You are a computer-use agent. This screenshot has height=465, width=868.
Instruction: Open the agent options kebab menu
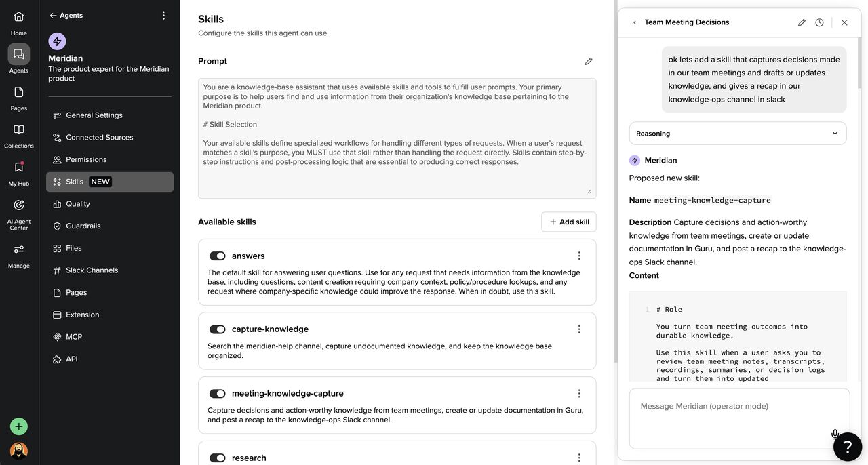(163, 15)
